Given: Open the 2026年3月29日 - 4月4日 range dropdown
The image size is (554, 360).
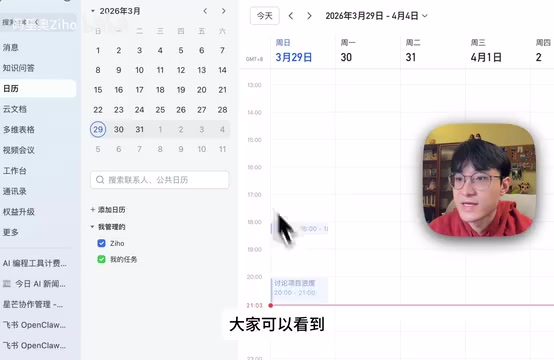Looking at the screenshot, I should pos(376,16).
